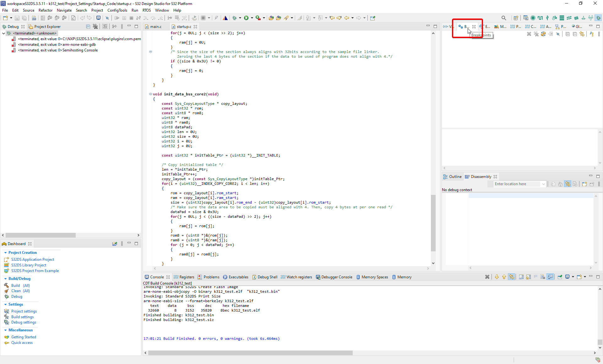This screenshot has width=603, height=364.
Task: Click Remove All Breakpoints double-X icon
Action: click(536, 34)
